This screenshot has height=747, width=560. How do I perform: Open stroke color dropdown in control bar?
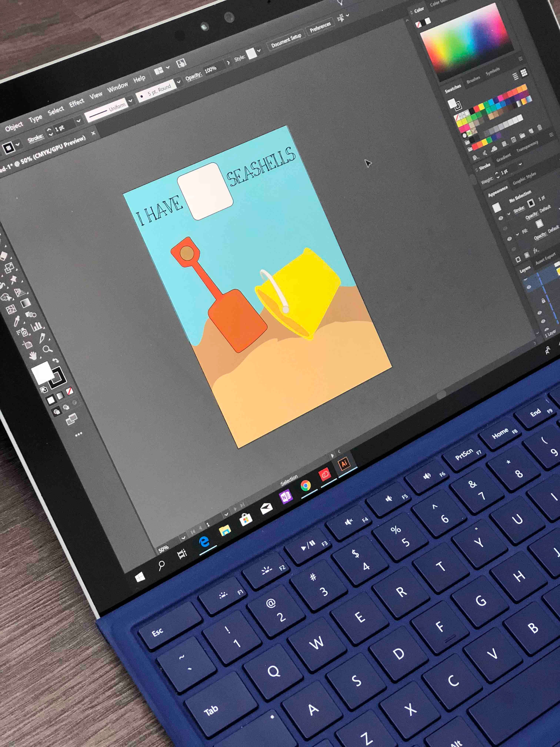[x=18, y=144]
